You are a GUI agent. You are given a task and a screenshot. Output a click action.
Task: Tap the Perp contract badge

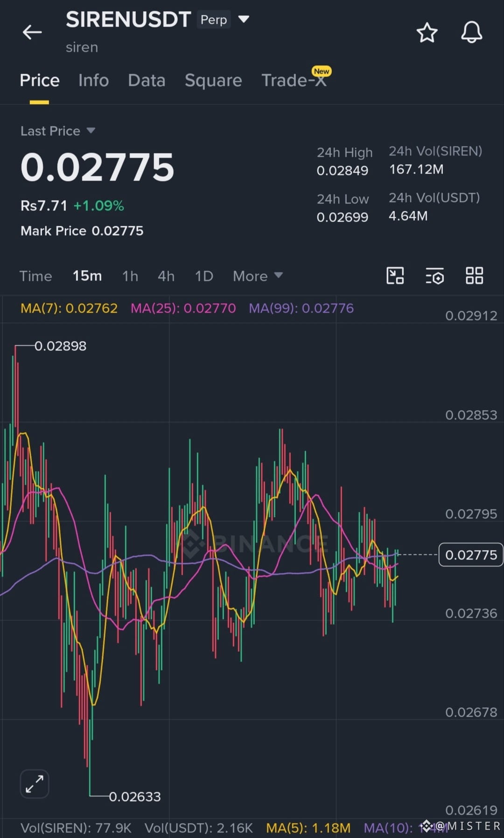214,20
